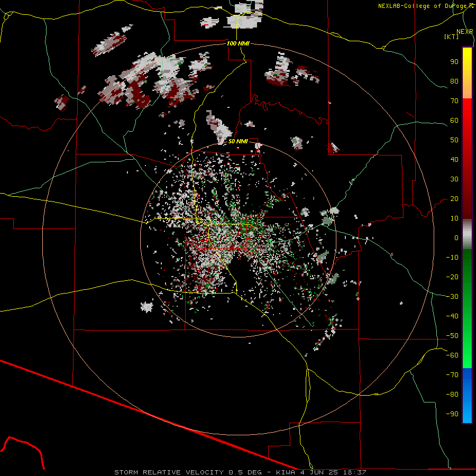Click the -20 value on the velocity scale
476x476 pixels.
[452, 277]
